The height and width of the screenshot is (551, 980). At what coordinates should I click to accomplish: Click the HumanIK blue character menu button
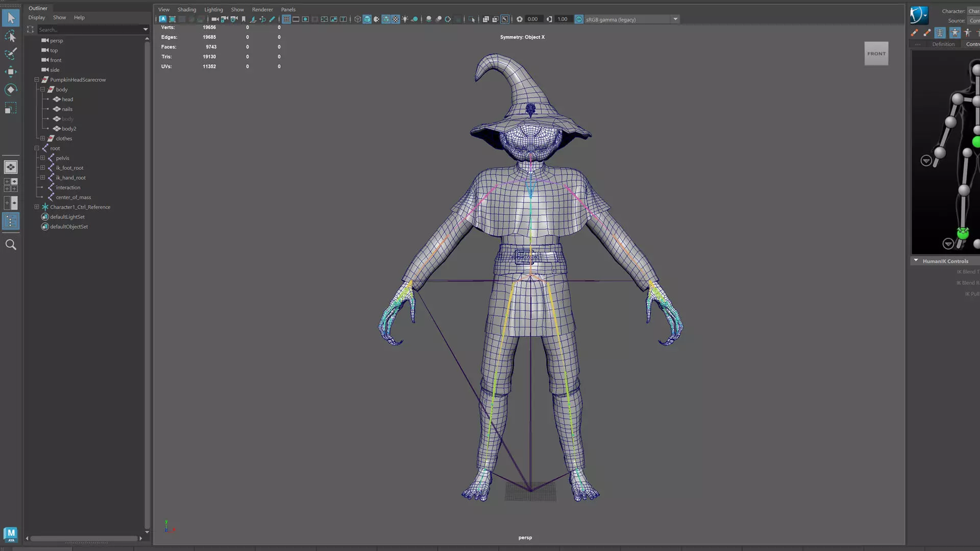pyautogui.click(x=919, y=15)
